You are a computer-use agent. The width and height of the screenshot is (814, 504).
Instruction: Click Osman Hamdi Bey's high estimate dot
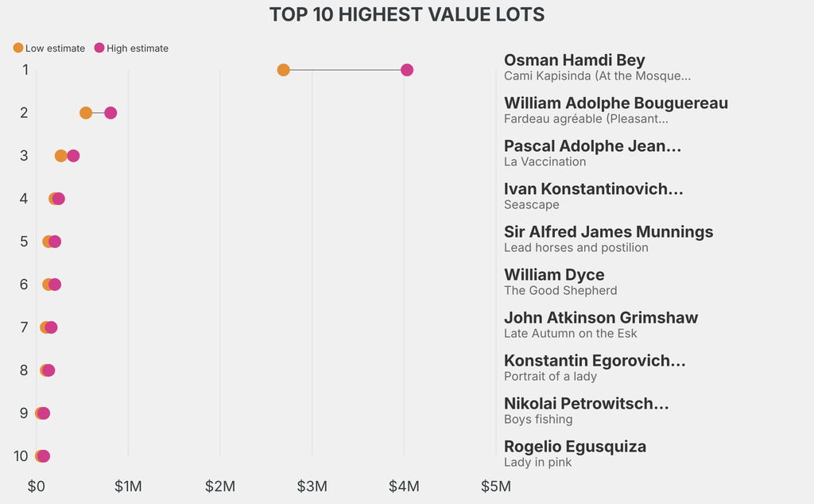click(x=407, y=70)
